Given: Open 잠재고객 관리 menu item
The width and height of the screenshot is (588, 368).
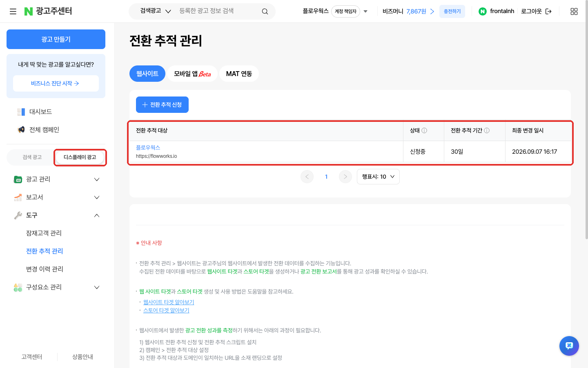Looking at the screenshot, I should 44,233.
